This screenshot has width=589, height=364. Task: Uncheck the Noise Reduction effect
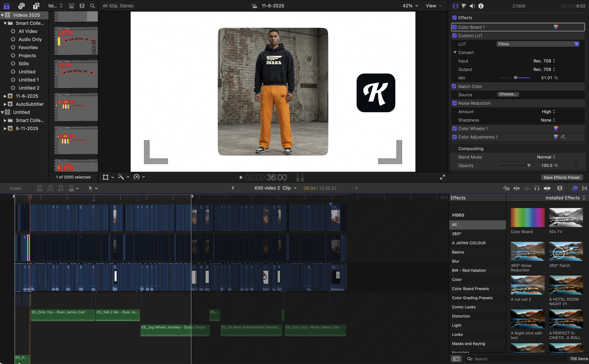click(454, 103)
